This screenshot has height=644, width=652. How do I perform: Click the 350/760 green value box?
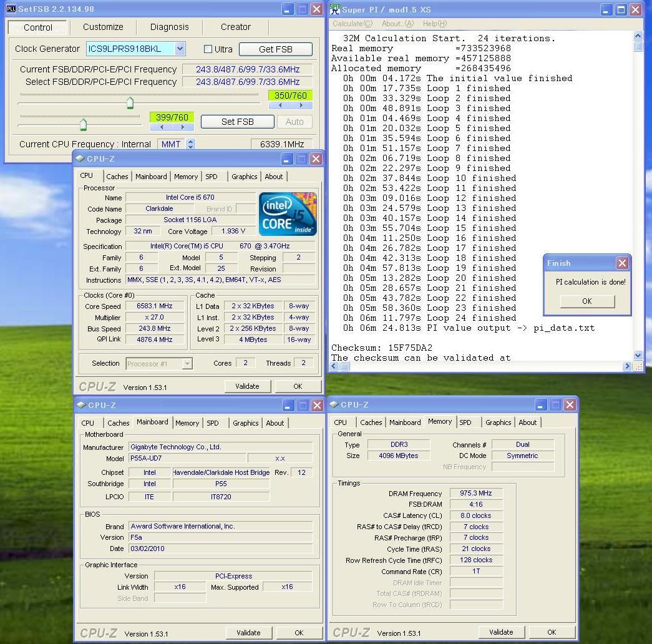290,95
